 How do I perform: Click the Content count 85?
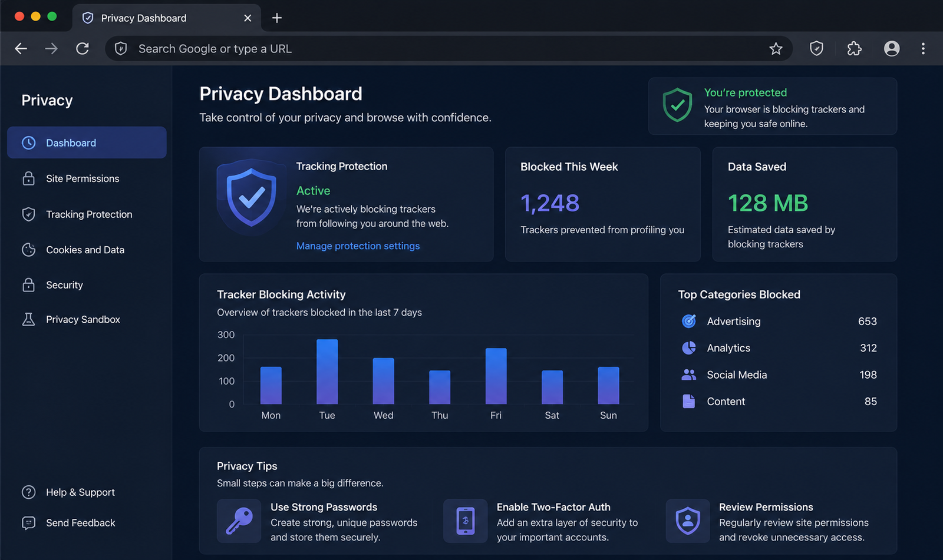coord(871,402)
